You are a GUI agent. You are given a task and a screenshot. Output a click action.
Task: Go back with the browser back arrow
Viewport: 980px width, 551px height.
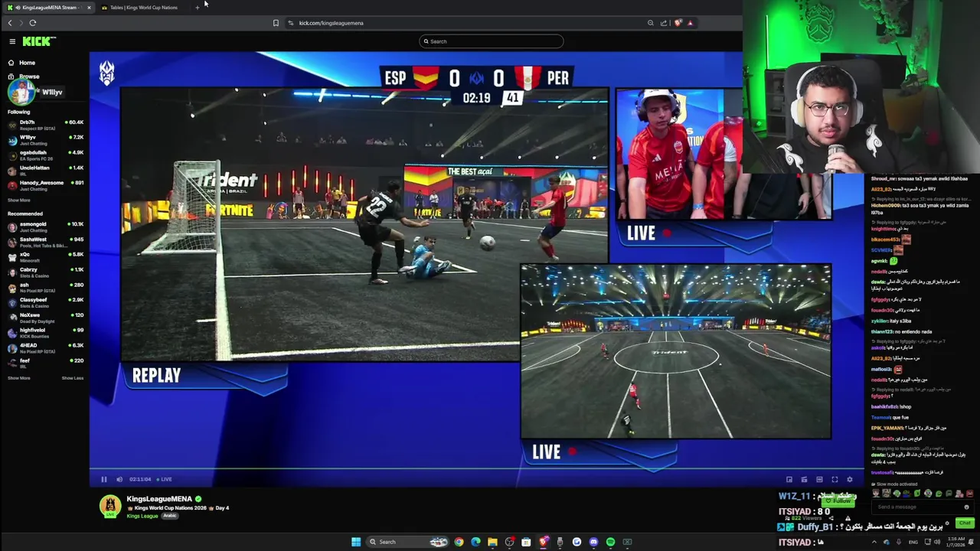tap(10, 23)
